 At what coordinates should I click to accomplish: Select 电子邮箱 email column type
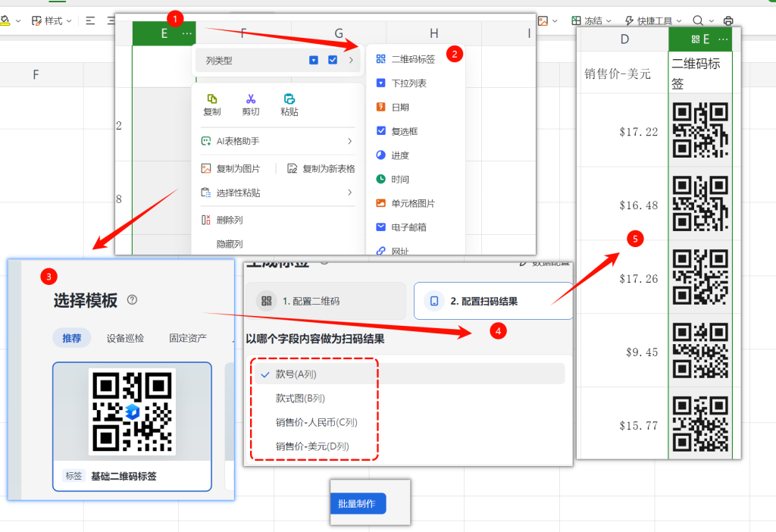click(x=402, y=227)
